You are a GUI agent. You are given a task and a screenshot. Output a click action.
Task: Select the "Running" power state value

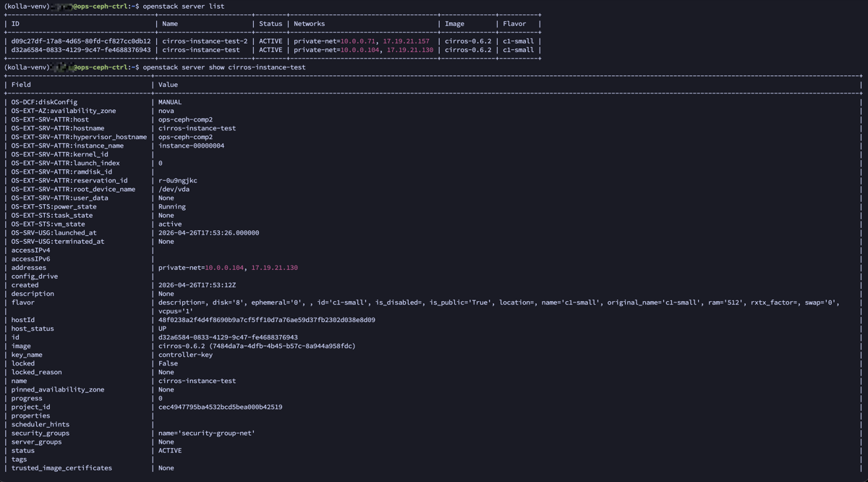click(x=172, y=206)
